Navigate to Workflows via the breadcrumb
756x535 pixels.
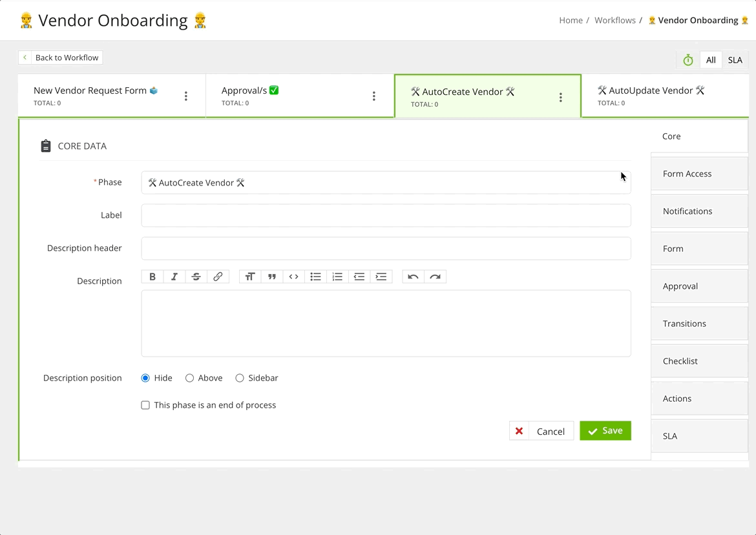614,20
